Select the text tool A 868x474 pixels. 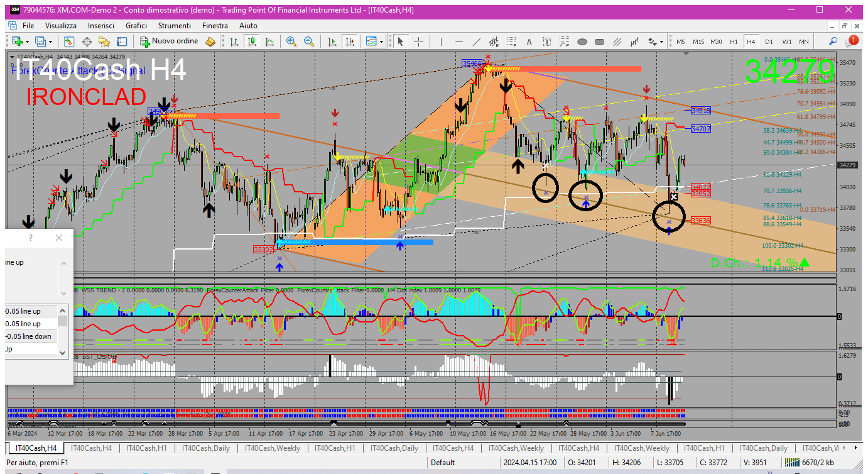coord(529,41)
